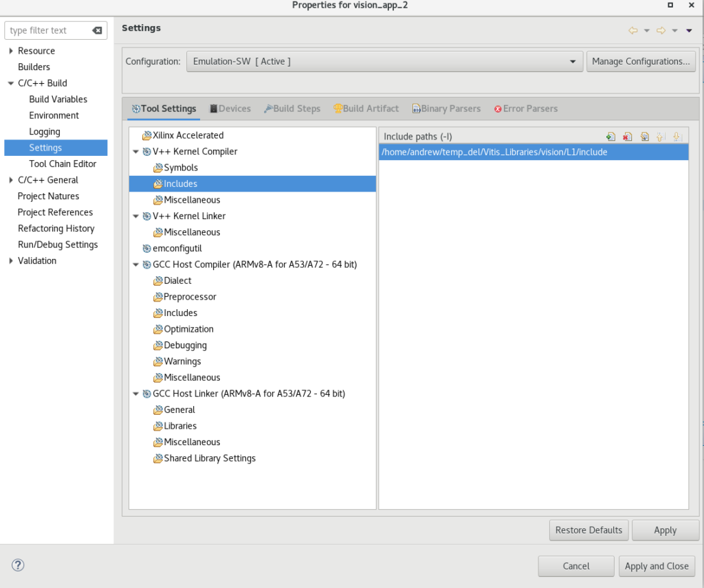Screen dimensions: 704x588
Task: Click the Edit include path icon
Action: [644, 137]
